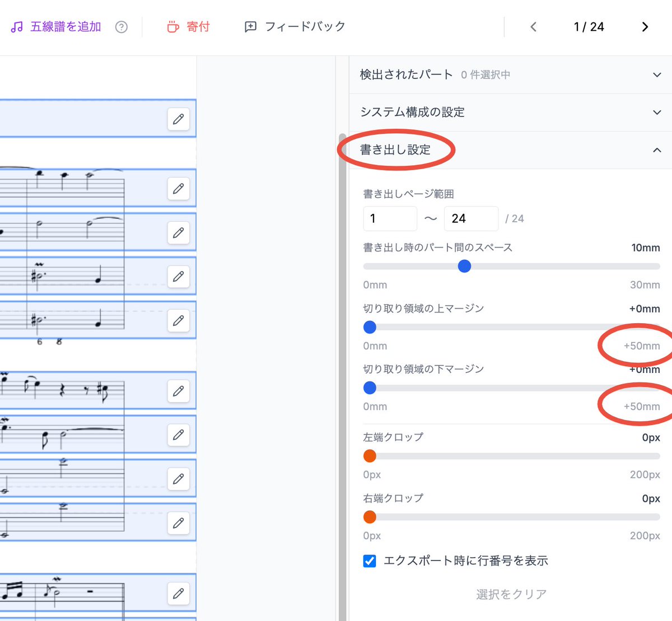Collapse the 書き出し設定 section chevron
This screenshot has height=621, width=672.
tap(657, 150)
